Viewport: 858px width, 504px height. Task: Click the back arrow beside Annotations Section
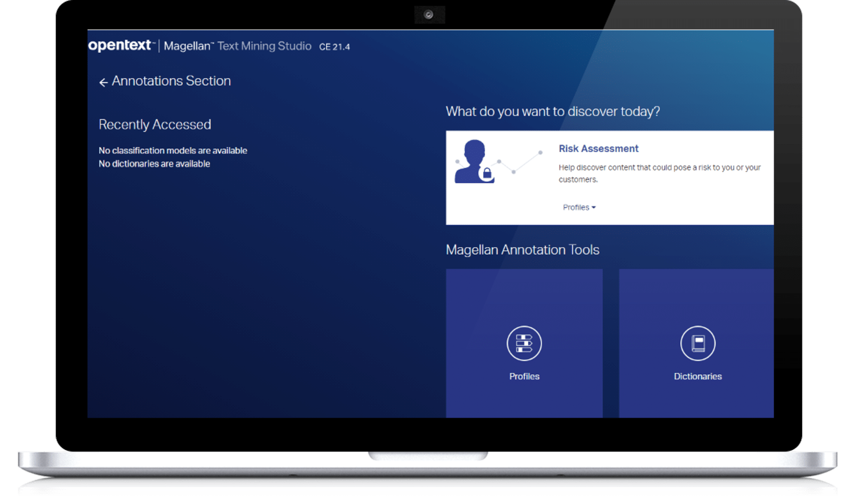(103, 82)
